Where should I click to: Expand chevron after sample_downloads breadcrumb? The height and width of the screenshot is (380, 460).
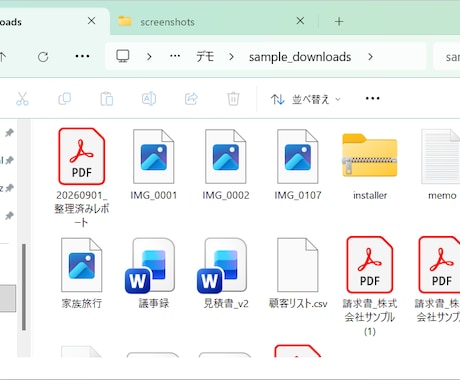pyautogui.click(x=370, y=57)
